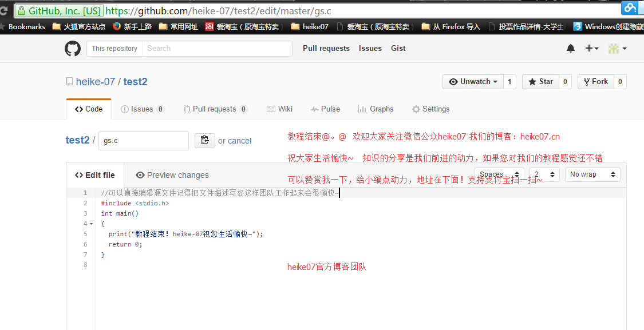This screenshot has width=644, height=330.
Task: Select the Edit file tab
Action: [x=95, y=175]
